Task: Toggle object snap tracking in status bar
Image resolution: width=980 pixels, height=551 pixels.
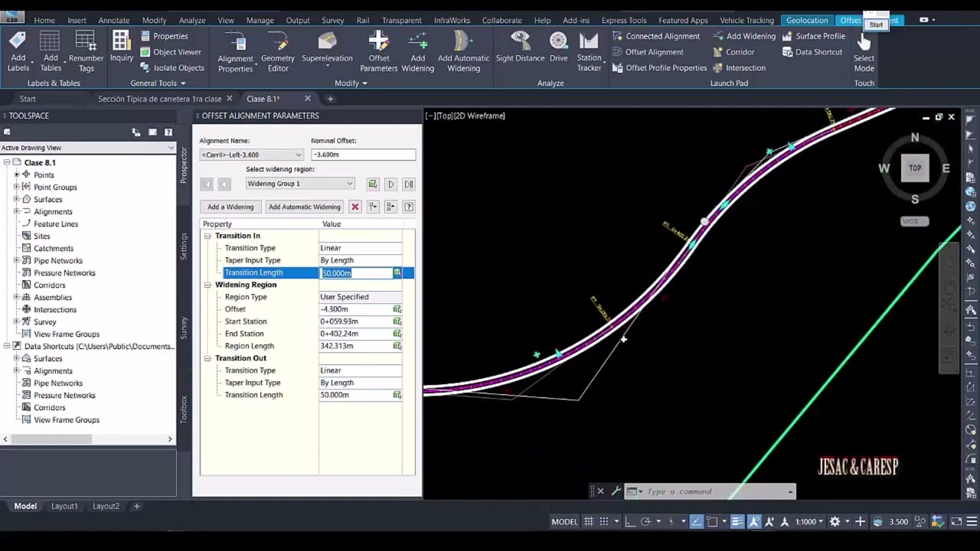Action: 696,522
